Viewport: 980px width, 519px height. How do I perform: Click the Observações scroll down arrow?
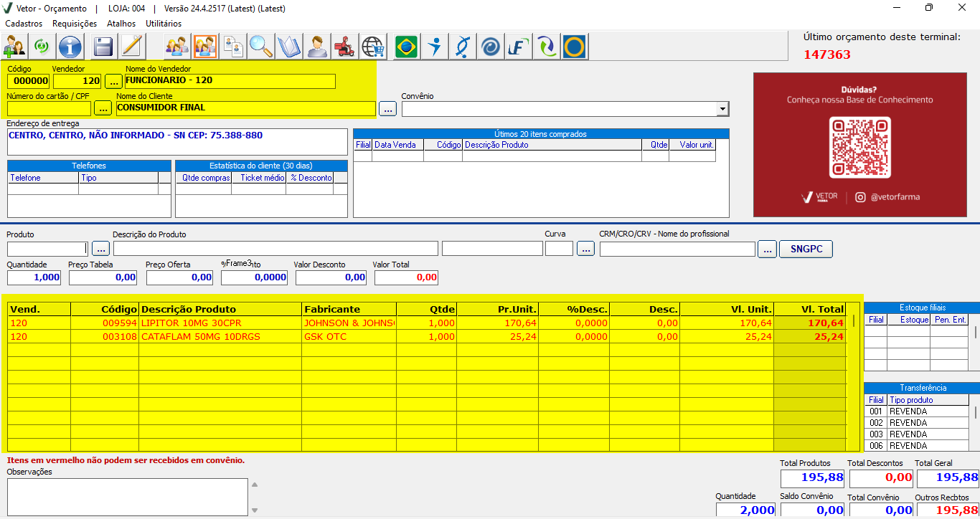(x=253, y=510)
